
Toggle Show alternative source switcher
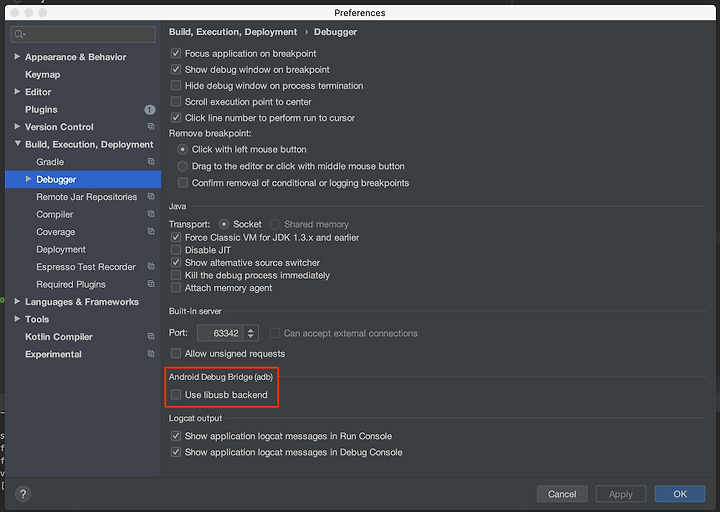click(x=176, y=263)
